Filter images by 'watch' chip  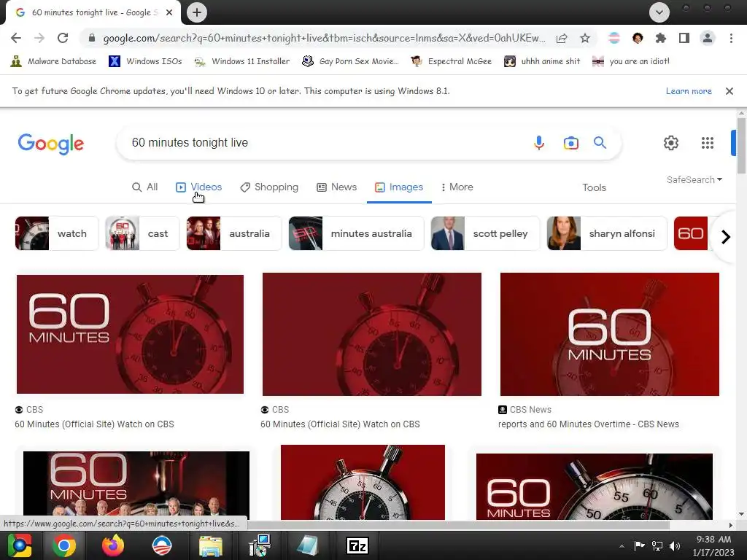[57, 233]
